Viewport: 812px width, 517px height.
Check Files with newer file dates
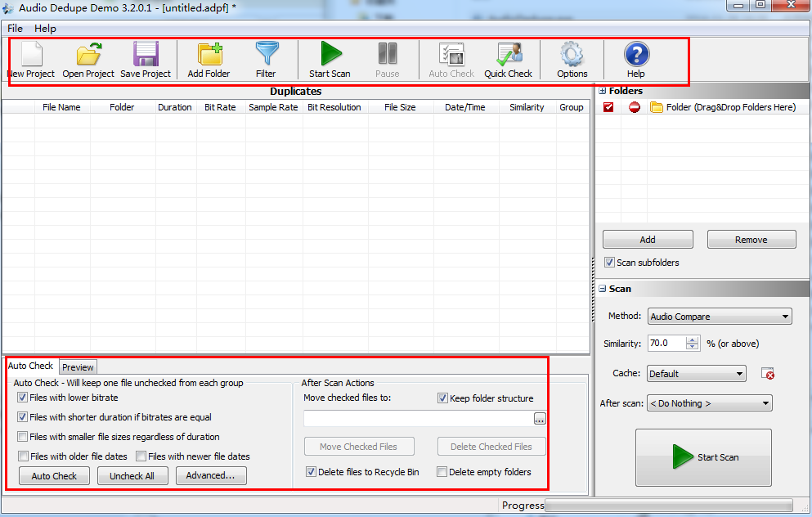click(x=141, y=456)
